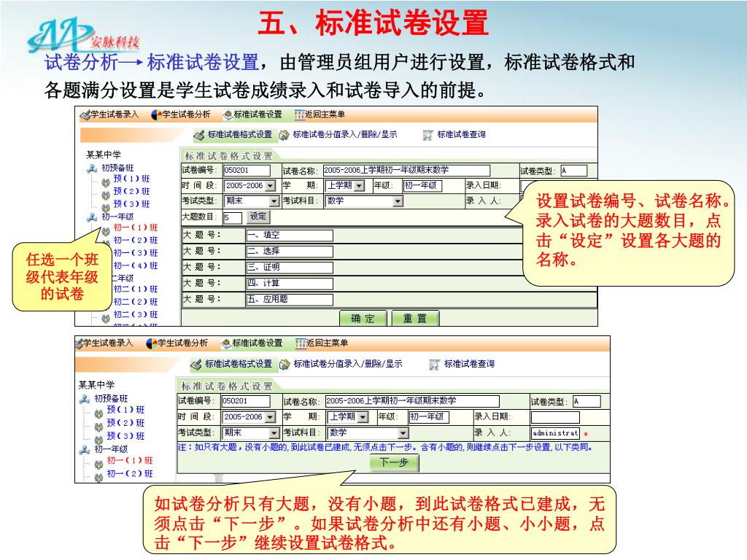Click the 标准试卷设置 menu icon in upper screenshot
The height and width of the screenshot is (560, 747).
tap(228, 114)
